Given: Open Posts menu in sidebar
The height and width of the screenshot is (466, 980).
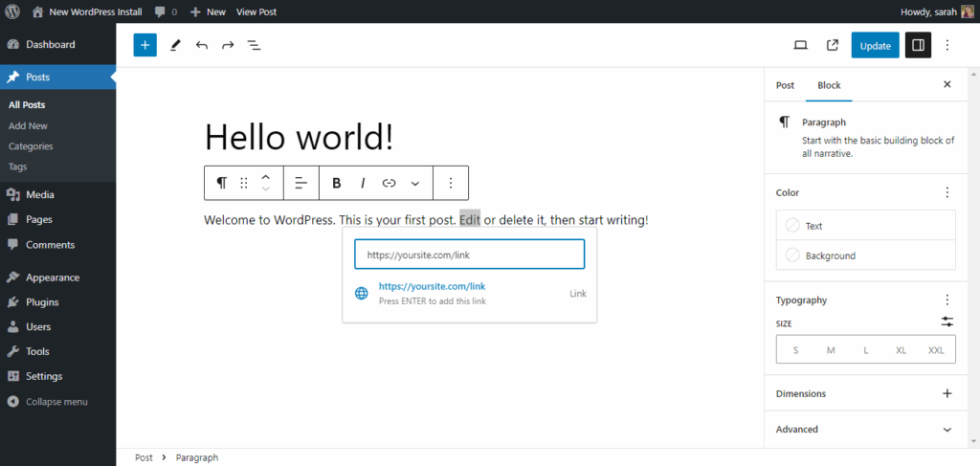Looking at the screenshot, I should coord(57,78).
